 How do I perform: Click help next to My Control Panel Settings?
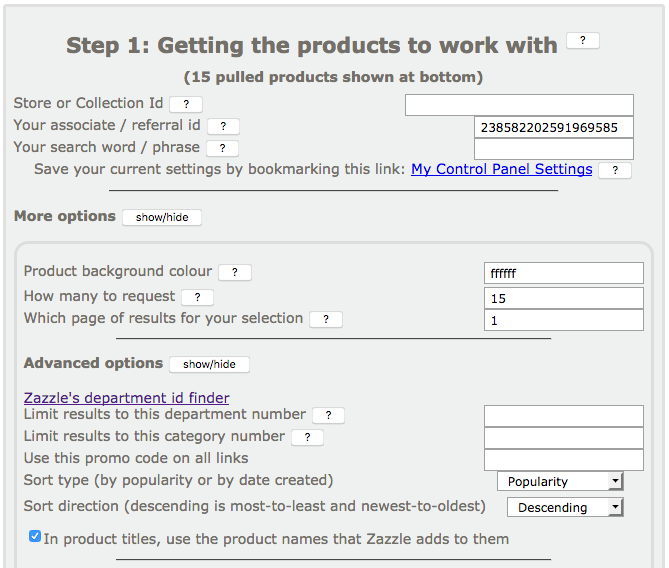pos(615,171)
